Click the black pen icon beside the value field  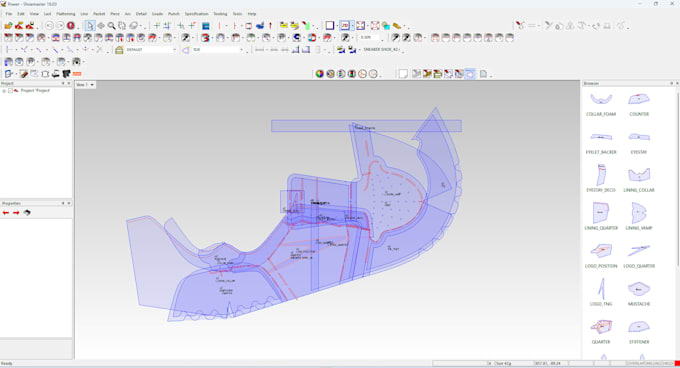[x=345, y=38]
